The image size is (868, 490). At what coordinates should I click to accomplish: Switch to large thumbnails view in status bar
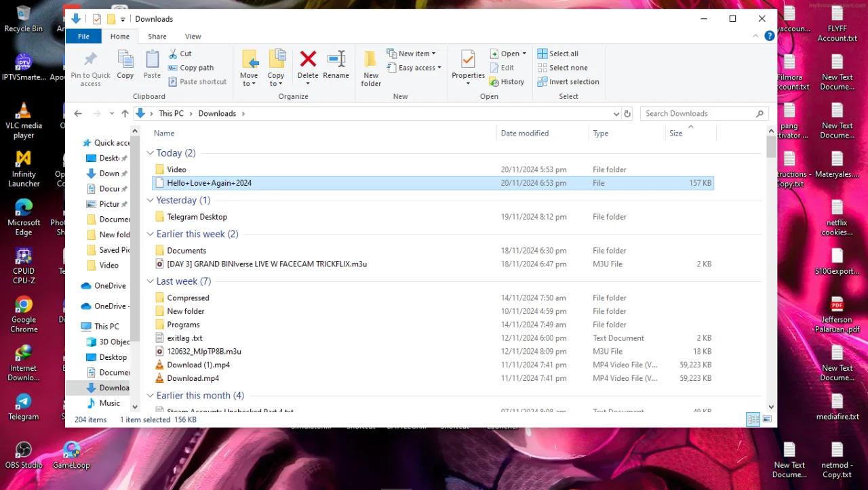[767, 420]
